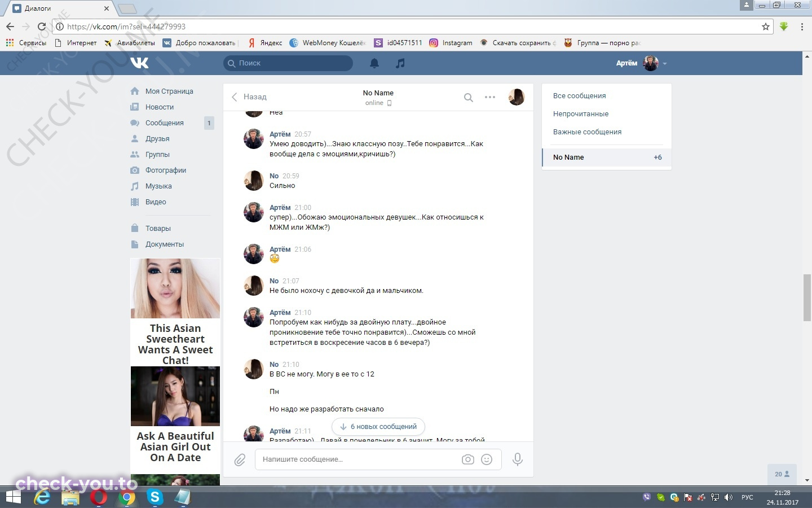Screen dimensions: 812x508
Task: Attach a photo with the camera icon
Action: click(467, 459)
